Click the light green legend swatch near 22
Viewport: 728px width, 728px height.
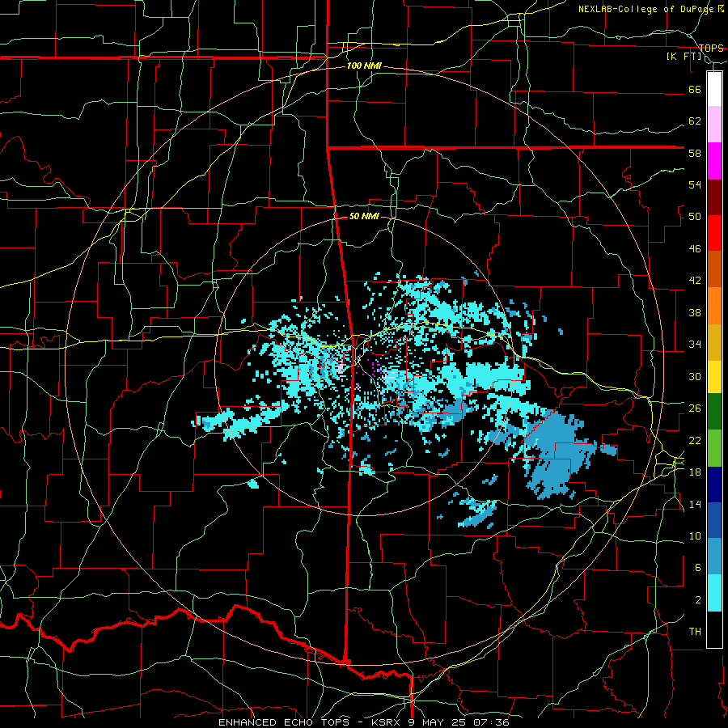714,448
